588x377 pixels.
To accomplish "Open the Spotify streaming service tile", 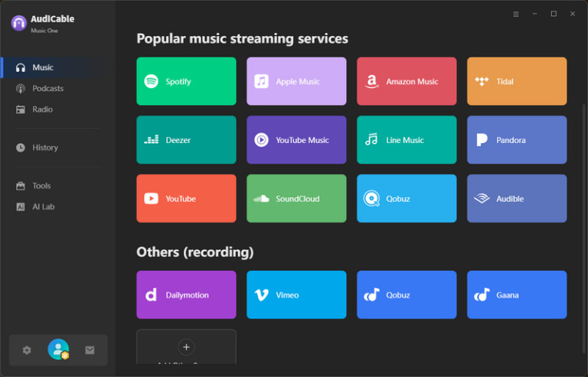I will (x=186, y=81).
